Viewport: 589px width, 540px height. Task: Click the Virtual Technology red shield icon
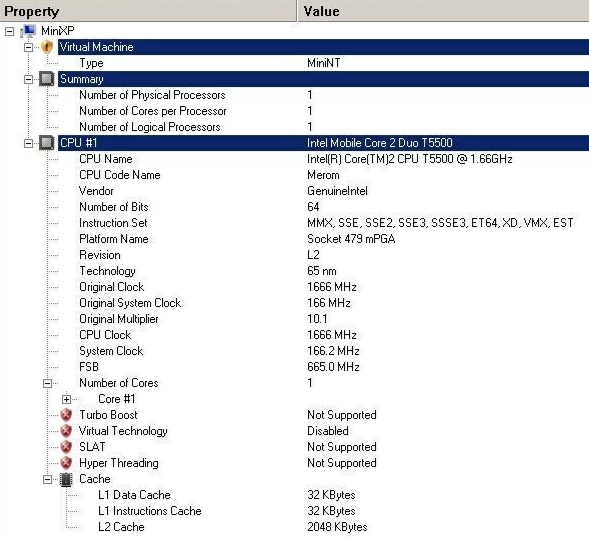[x=66, y=431]
